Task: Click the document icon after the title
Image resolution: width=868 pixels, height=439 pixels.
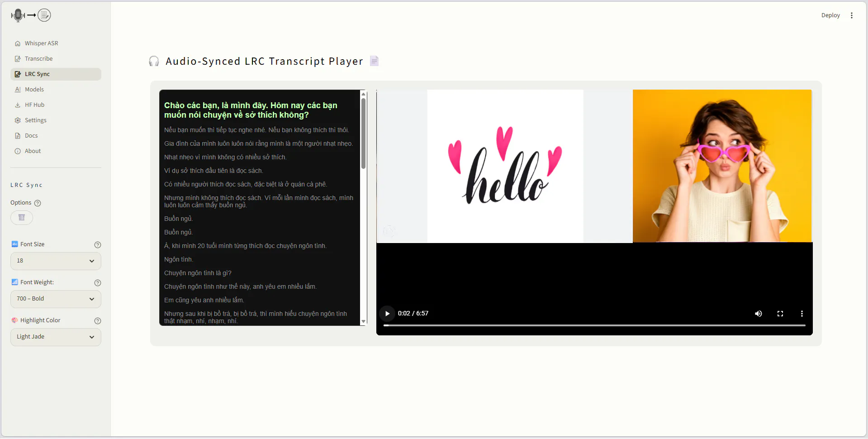Action: [374, 61]
